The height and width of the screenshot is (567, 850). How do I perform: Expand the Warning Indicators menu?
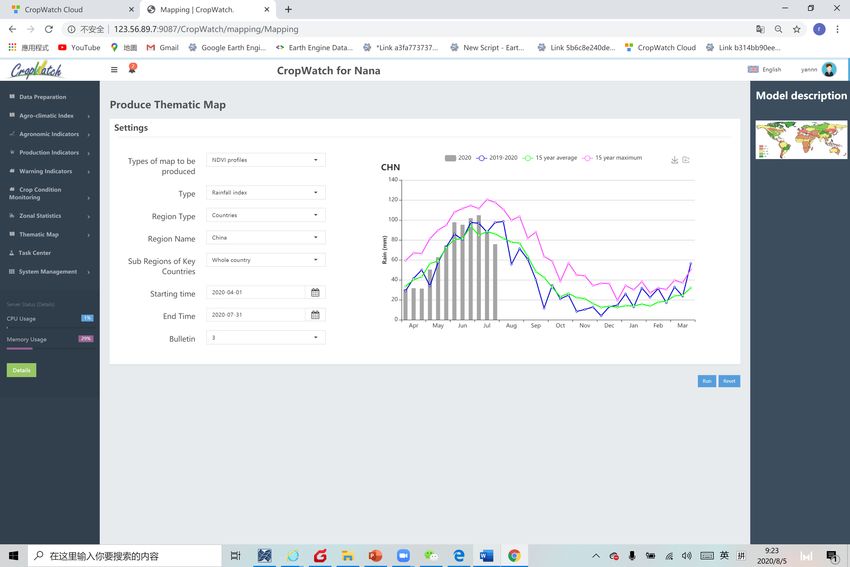50,171
